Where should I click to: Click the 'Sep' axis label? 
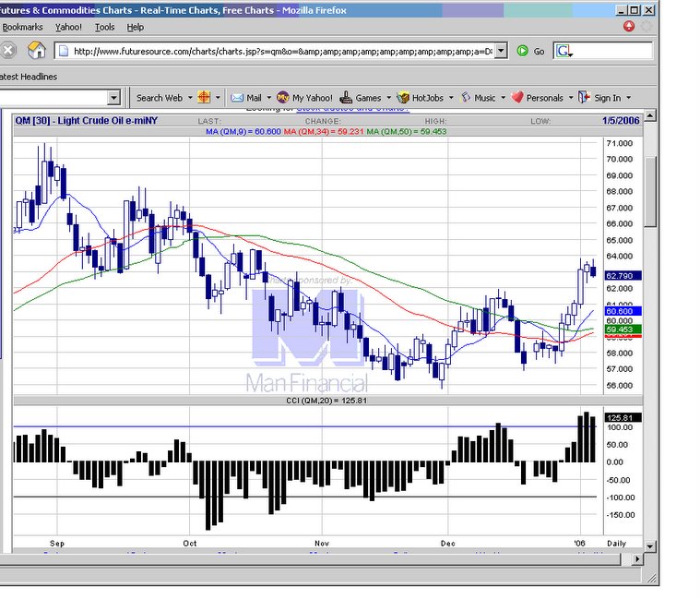[57, 544]
